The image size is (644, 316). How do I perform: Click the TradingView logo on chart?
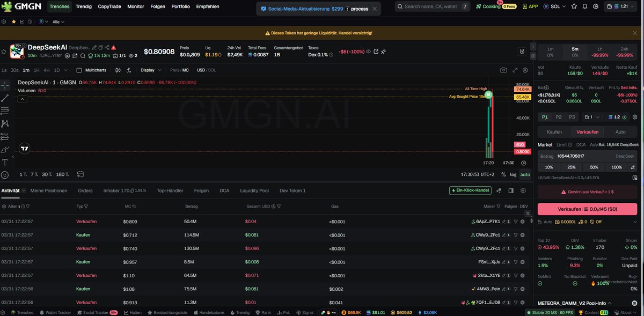click(24, 149)
